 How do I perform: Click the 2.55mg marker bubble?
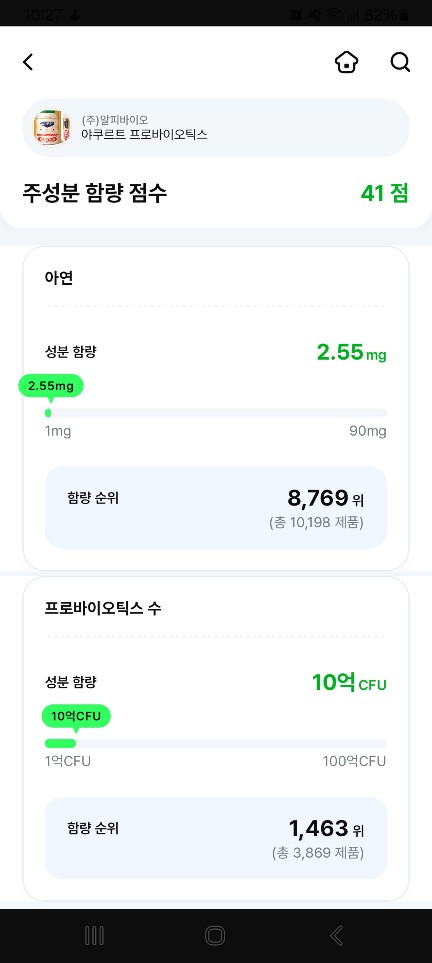tap(50, 386)
